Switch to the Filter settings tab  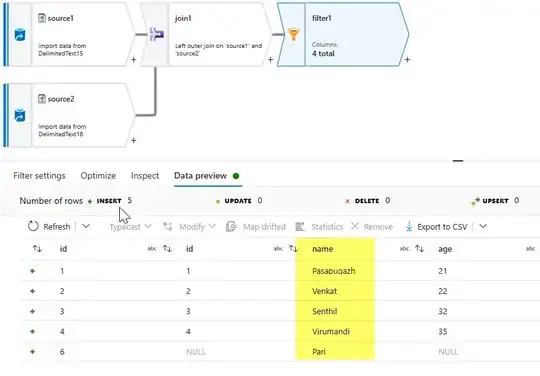39,176
